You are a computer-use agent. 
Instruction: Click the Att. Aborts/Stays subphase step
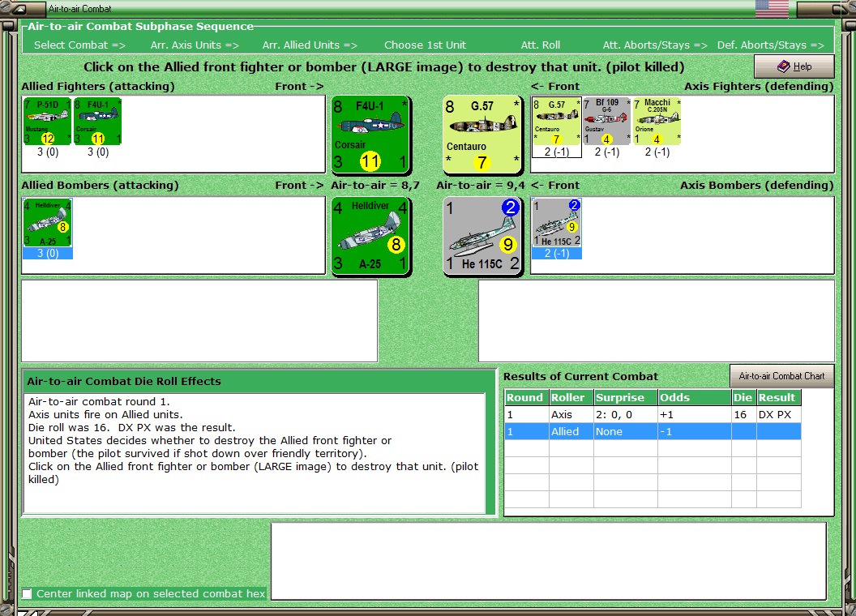(655, 45)
